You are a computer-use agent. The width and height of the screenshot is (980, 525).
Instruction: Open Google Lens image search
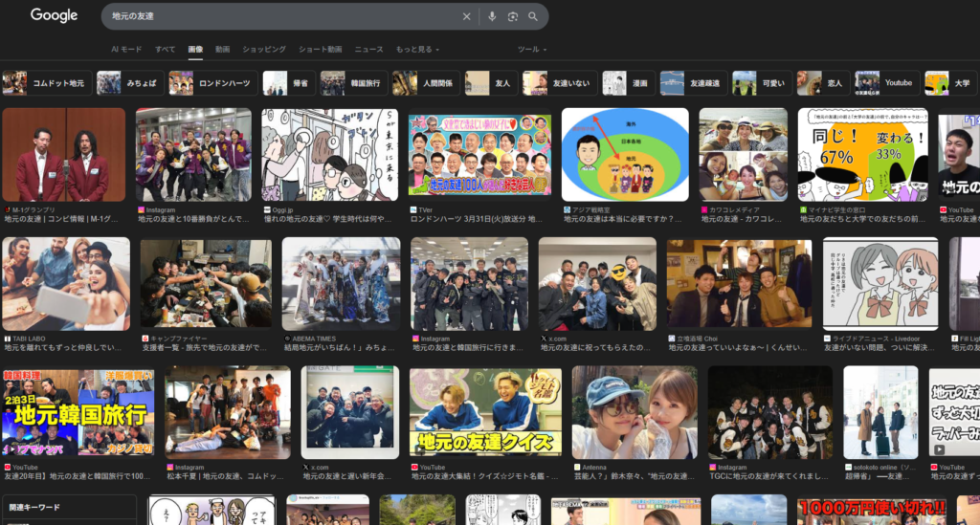pyautogui.click(x=513, y=16)
